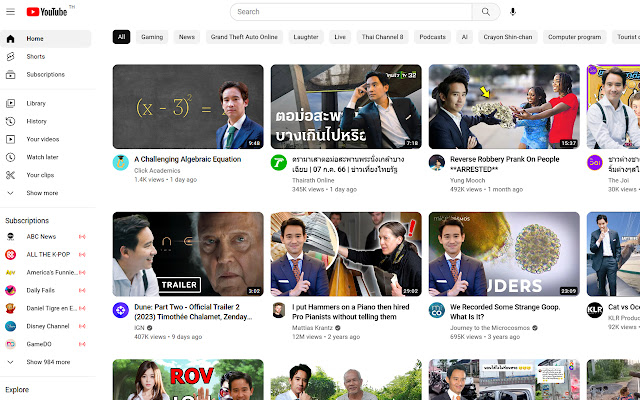Filter by Grand Theft Auto Online
The image size is (640, 400).
coord(243,37)
